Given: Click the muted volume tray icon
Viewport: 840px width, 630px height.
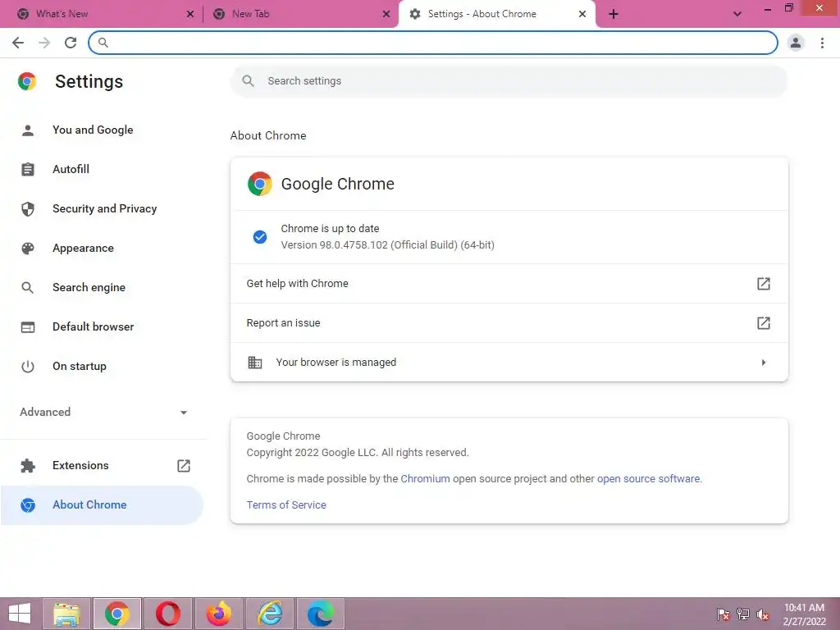Looking at the screenshot, I should pos(762,614).
